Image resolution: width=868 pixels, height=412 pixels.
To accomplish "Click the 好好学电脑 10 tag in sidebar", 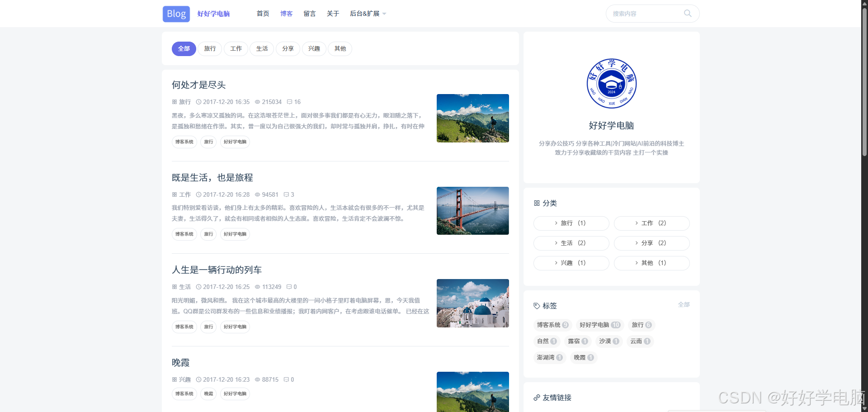I will tap(600, 325).
